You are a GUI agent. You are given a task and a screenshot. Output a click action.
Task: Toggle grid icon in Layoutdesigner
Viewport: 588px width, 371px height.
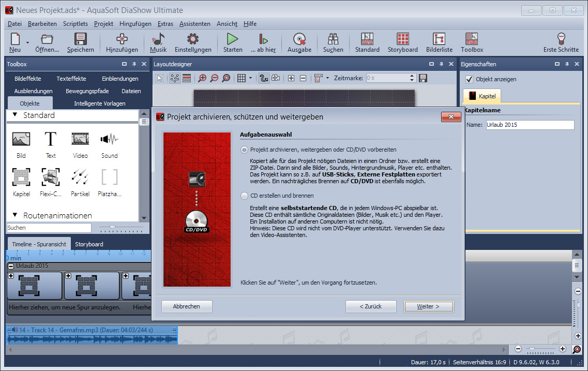coord(242,78)
